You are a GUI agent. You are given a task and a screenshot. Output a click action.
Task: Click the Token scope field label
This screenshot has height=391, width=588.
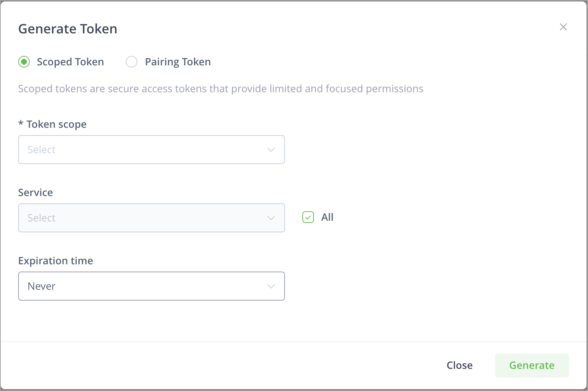56,124
